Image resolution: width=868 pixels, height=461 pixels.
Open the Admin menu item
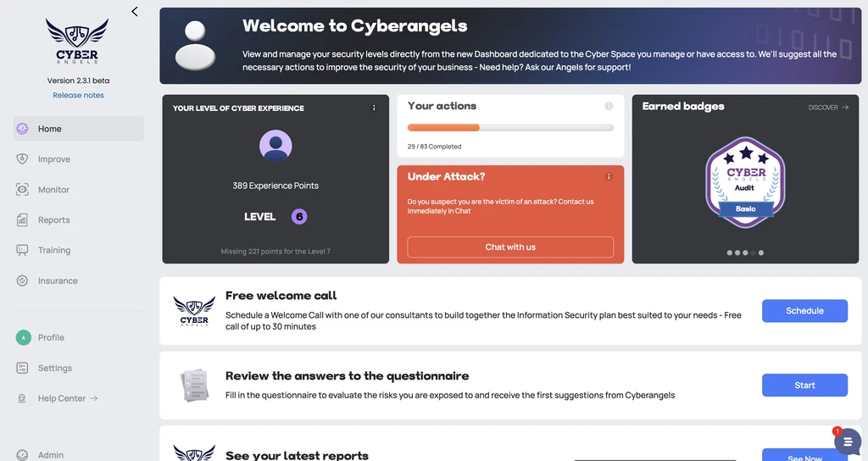point(51,455)
